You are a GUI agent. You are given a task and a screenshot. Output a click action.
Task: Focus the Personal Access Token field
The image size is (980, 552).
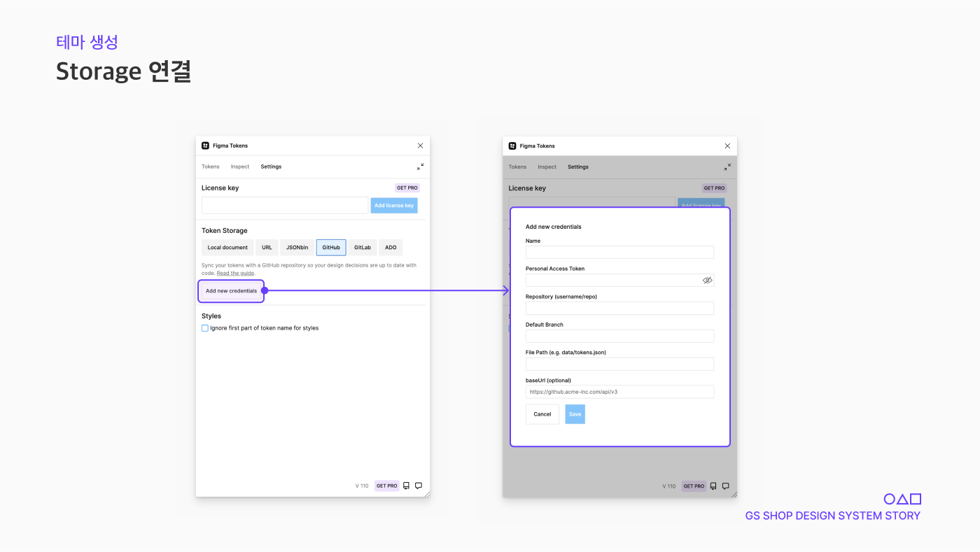tap(619, 280)
